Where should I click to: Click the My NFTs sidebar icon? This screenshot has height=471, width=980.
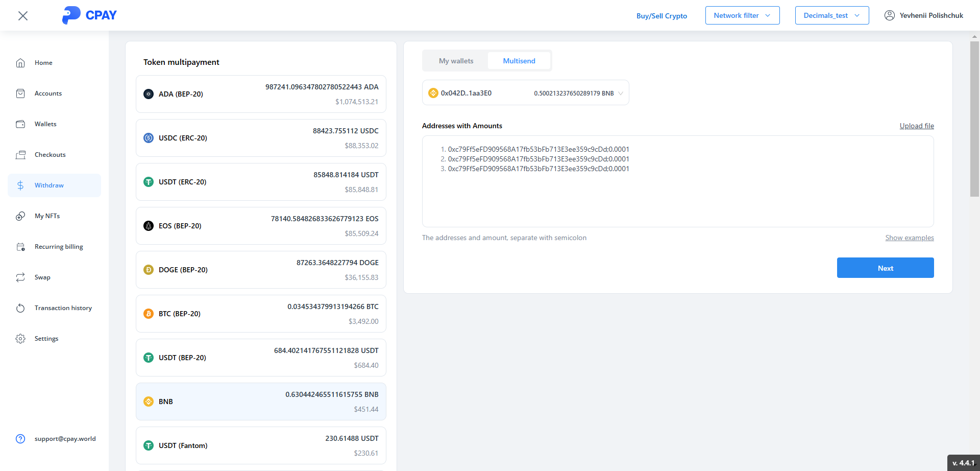[20, 216]
